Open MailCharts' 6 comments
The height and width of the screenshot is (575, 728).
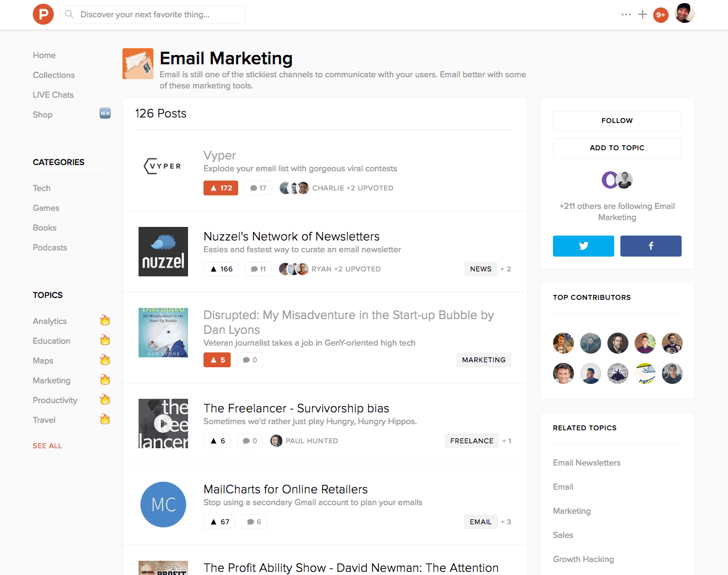[x=254, y=522]
